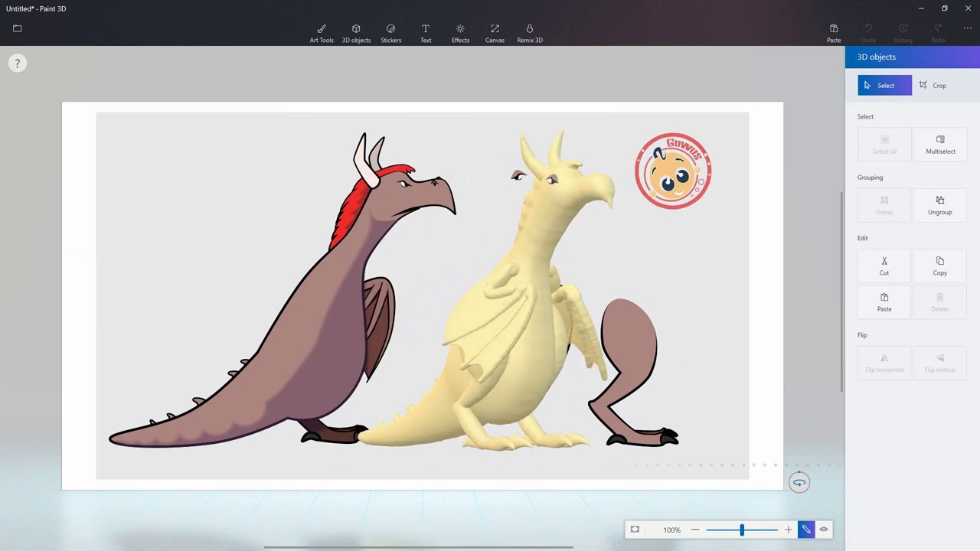Open the Canvas tab
This screenshot has width=980, height=551.
point(495,34)
